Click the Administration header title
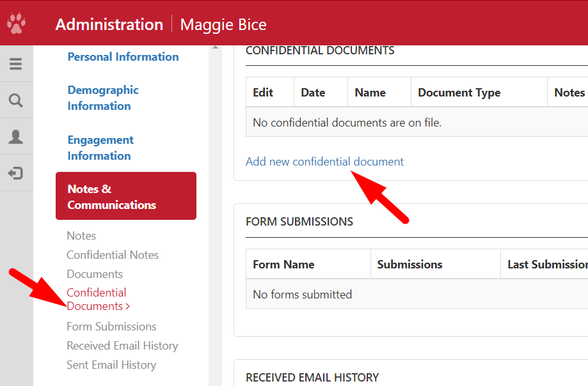 coord(109,25)
